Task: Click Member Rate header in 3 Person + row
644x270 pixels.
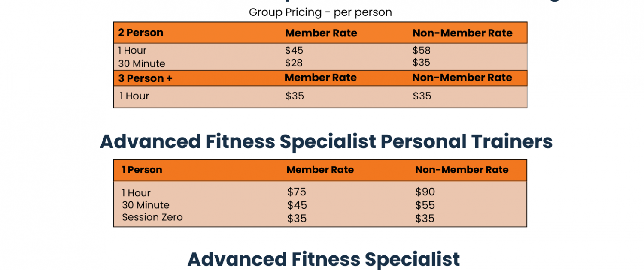Action: (x=320, y=78)
